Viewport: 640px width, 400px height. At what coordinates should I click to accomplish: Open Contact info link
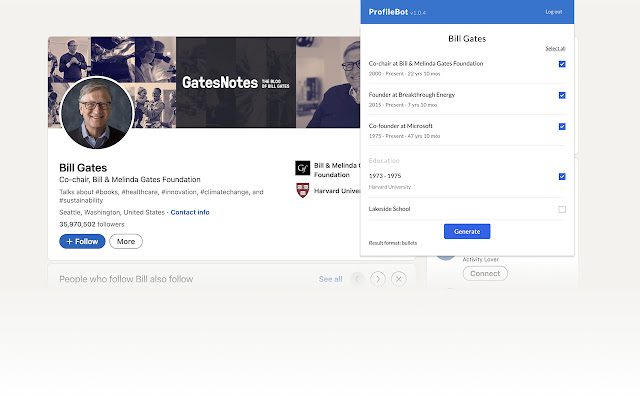coord(190,212)
